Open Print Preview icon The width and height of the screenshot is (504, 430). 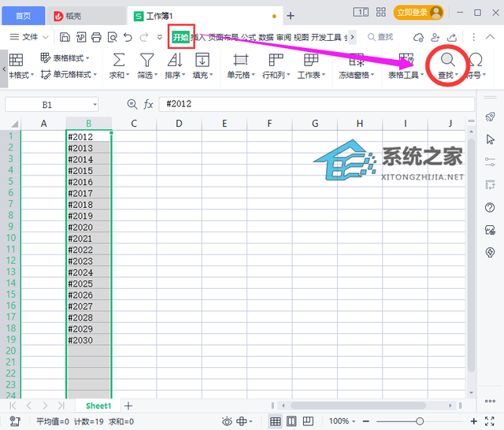[x=112, y=37]
